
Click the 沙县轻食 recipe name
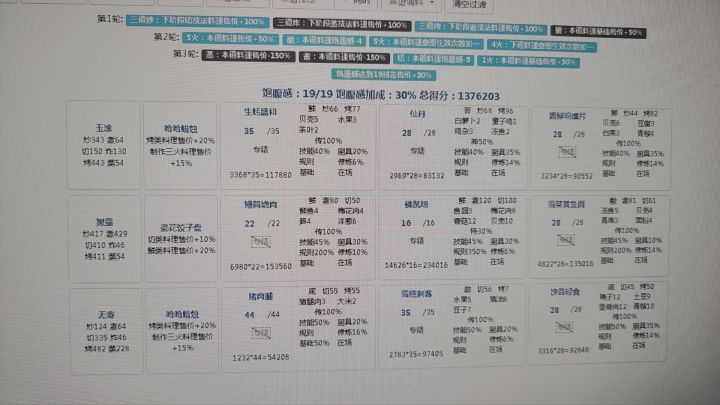pos(565,292)
